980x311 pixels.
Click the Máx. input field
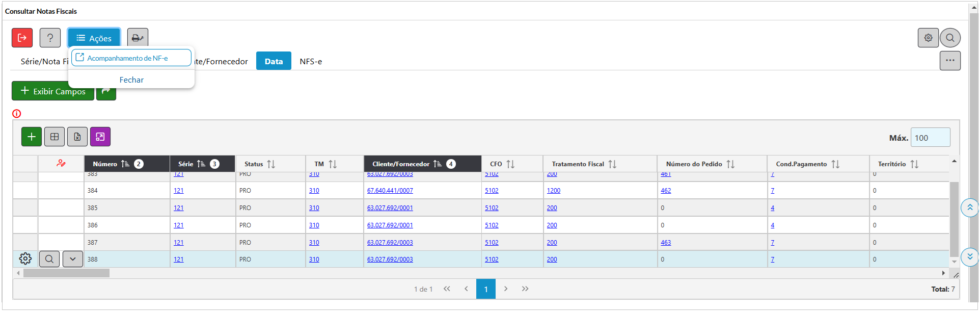coord(930,138)
